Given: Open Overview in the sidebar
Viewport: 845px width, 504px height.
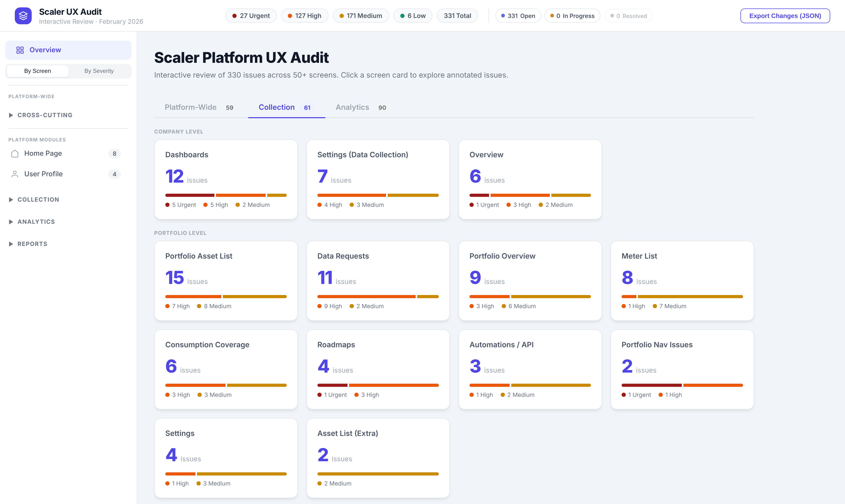Looking at the screenshot, I should [68, 50].
